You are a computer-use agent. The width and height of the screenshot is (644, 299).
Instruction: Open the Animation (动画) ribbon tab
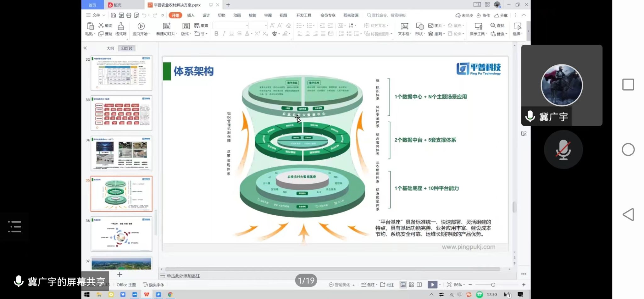coord(237,15)
